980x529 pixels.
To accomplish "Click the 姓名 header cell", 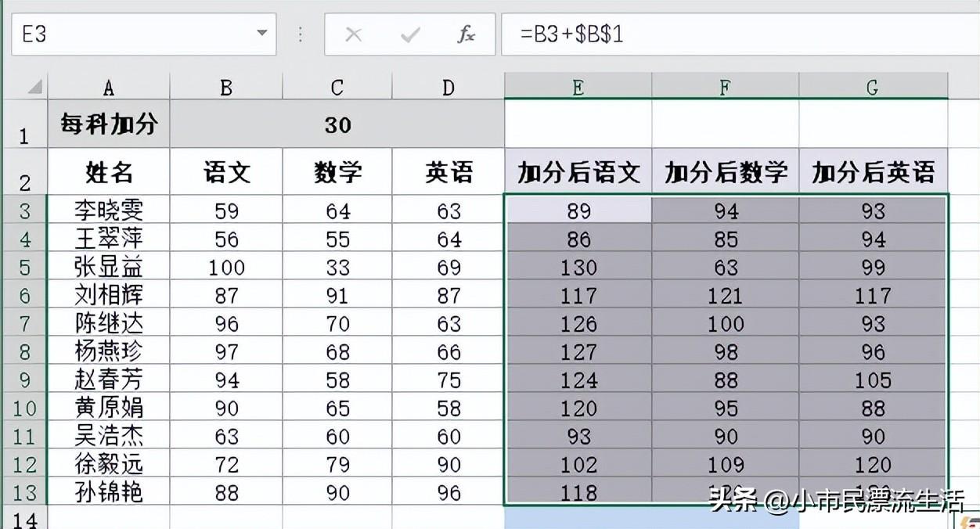I will [x=109, y=171].
